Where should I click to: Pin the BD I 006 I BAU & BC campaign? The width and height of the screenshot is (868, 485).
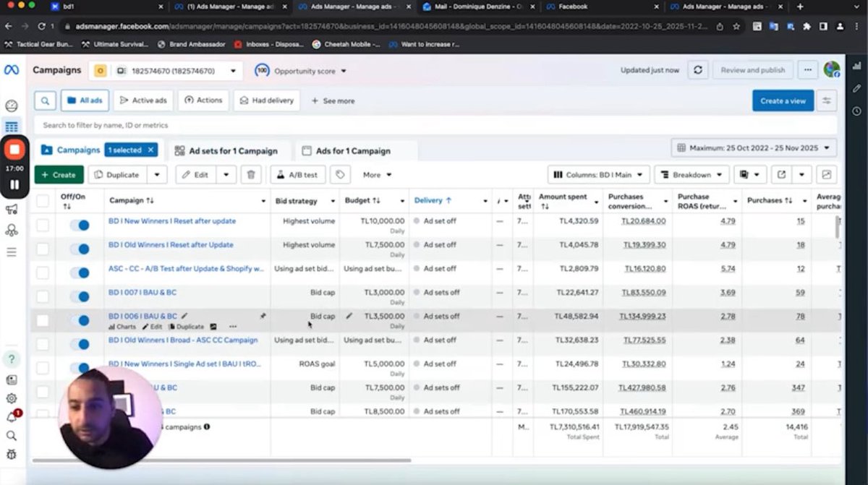(x=263, y=316)
